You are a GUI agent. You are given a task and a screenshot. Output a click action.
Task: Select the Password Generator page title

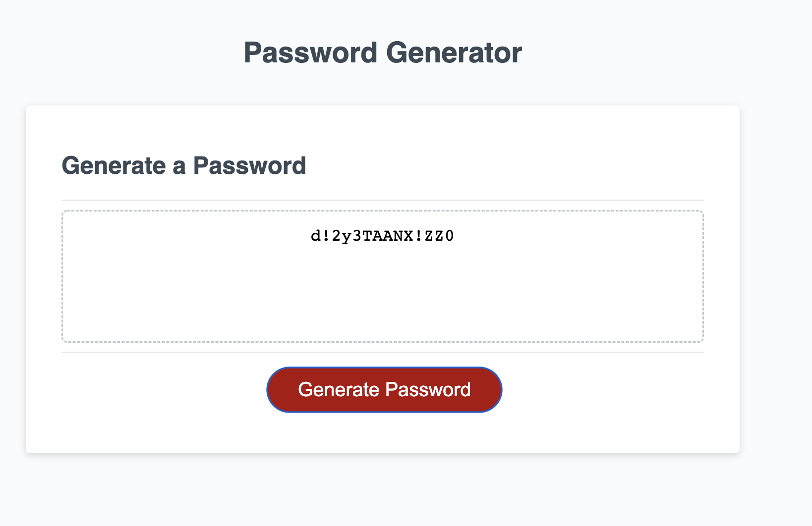click(x=383, y=52)
